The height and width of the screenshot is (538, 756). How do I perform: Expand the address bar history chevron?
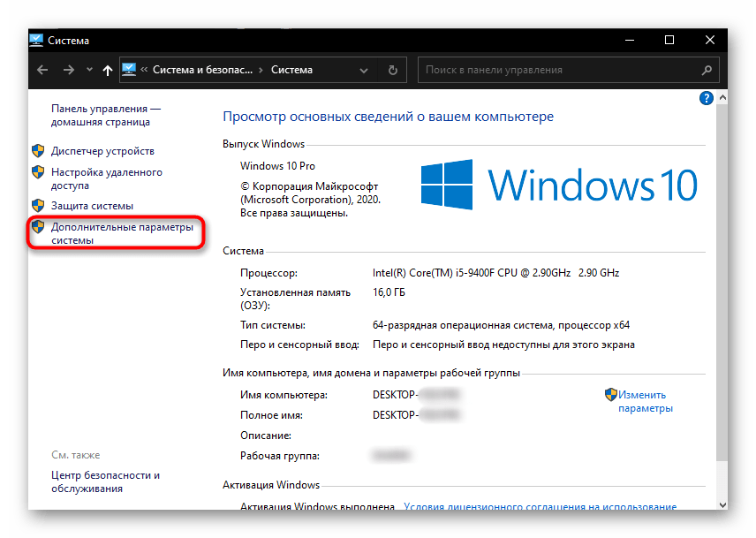tap(364, 71)
